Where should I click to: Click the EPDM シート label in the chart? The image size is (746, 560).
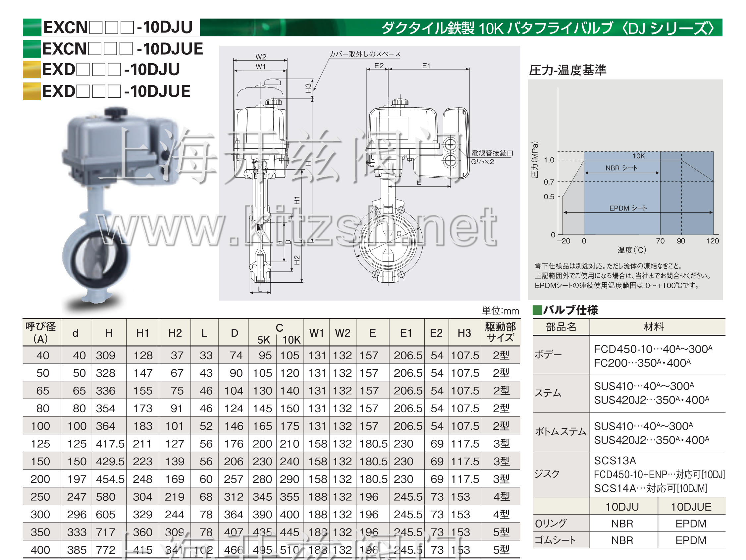628,208
